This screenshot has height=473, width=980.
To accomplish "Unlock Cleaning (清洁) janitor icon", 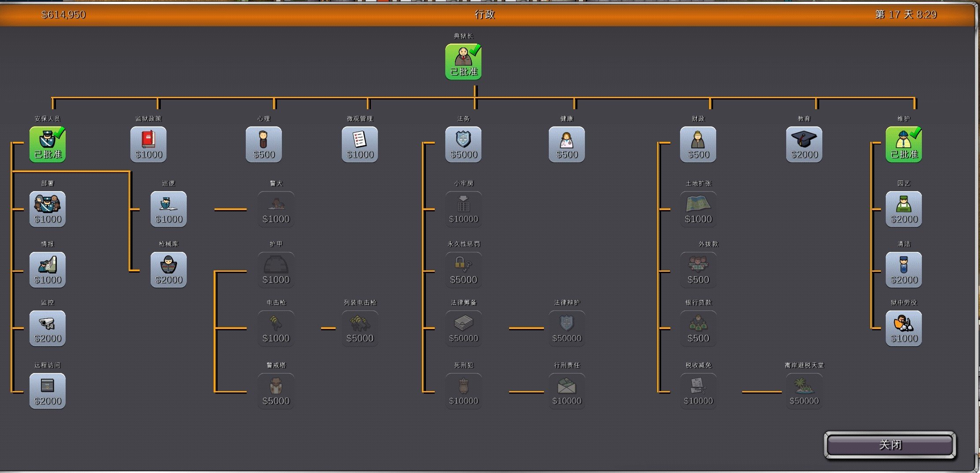I will pos(903,270).
